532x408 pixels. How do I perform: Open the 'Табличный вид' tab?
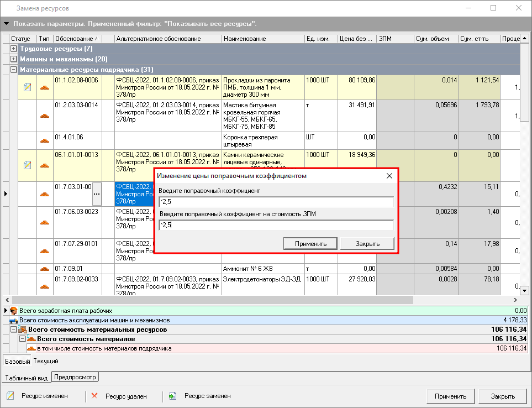(x=26, y=378)
